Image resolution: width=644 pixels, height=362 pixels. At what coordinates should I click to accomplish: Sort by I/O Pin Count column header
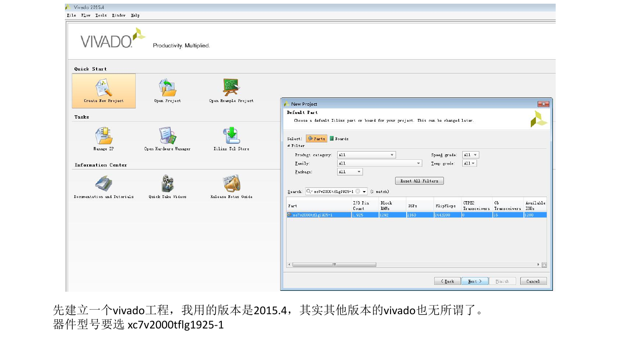(365, 205)
